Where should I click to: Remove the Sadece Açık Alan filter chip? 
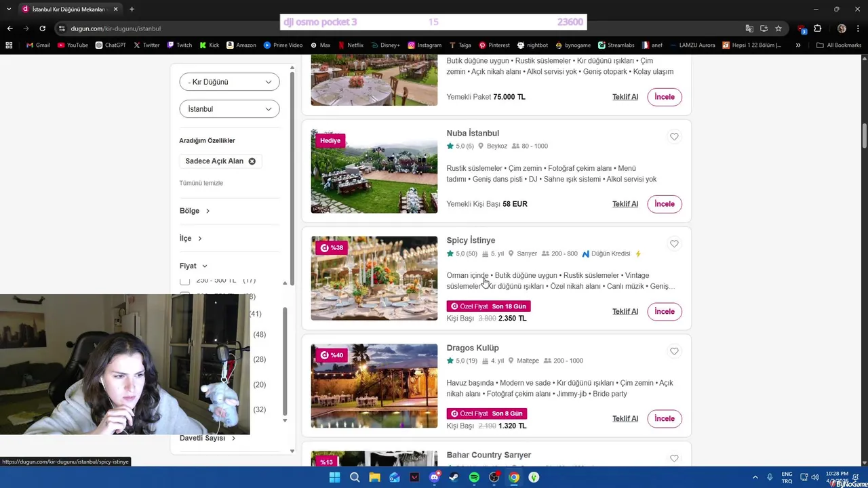point(252,161)
